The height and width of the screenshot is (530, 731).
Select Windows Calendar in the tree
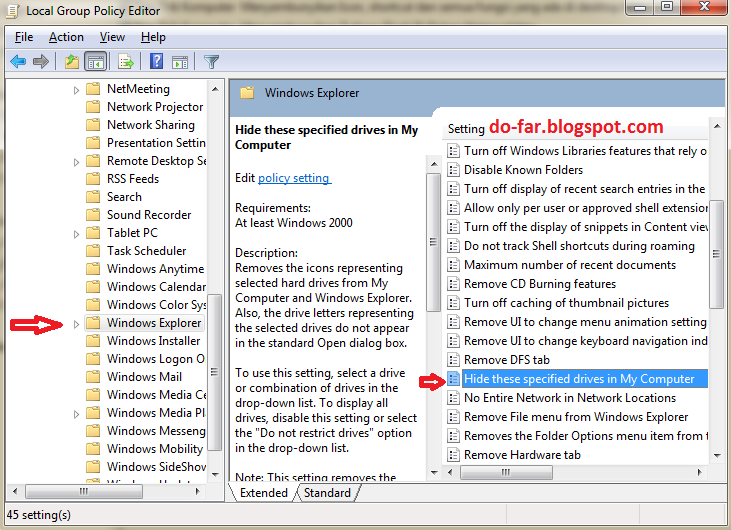[x=156, y=287]
